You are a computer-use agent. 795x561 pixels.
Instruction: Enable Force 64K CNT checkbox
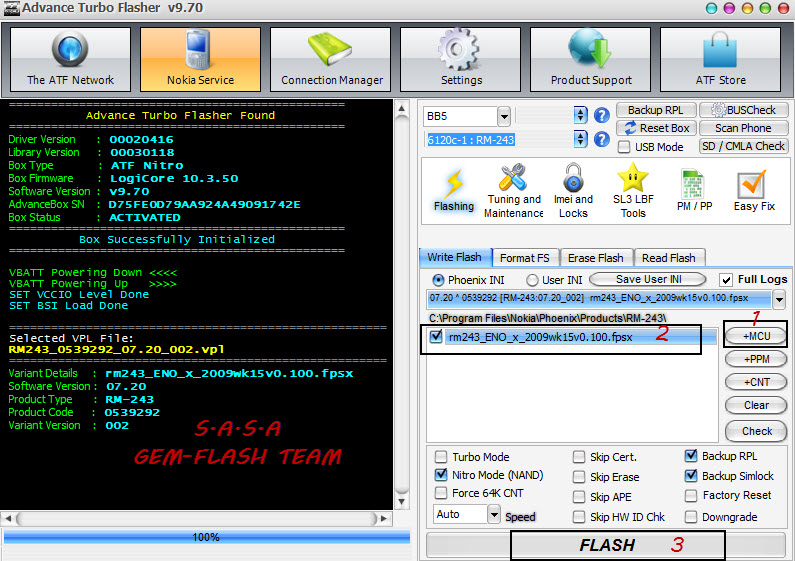tap(441, 493)
